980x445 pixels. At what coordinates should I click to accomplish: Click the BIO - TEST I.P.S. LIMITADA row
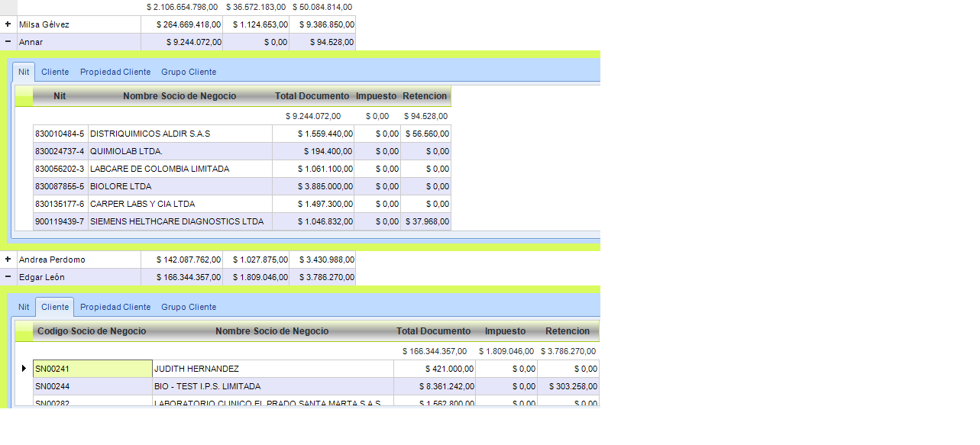[x=316, y=386]
